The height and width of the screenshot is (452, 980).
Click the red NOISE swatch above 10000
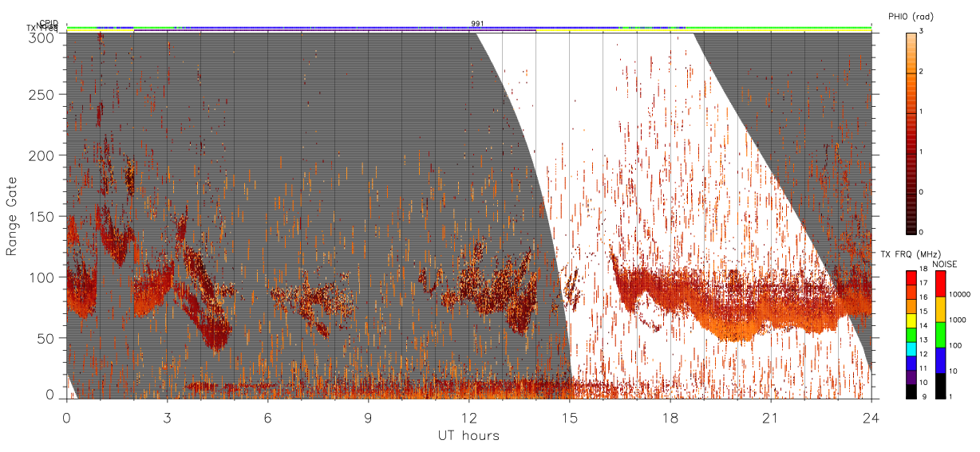coord(941,285)
